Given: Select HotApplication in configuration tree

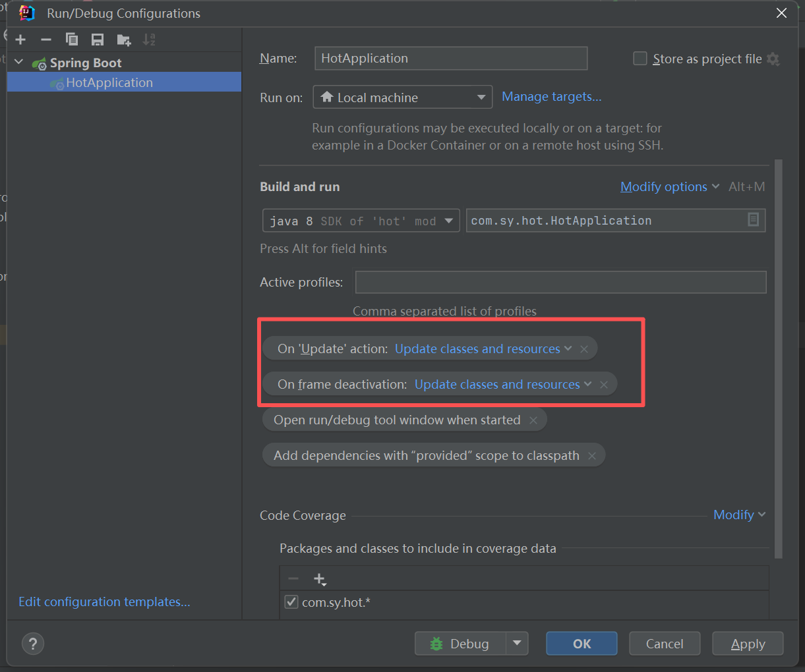Looking at the screenshot, I should [124, 82].
